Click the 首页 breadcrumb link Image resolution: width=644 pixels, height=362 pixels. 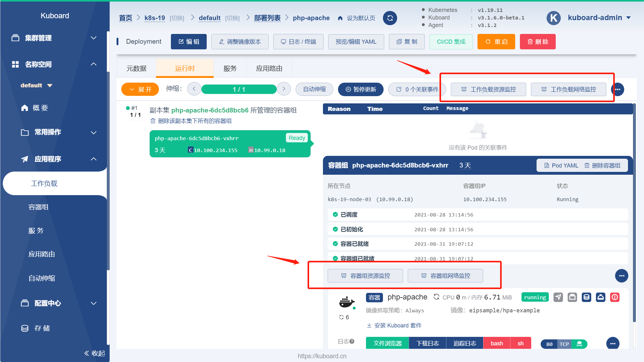tap(126, 18)
